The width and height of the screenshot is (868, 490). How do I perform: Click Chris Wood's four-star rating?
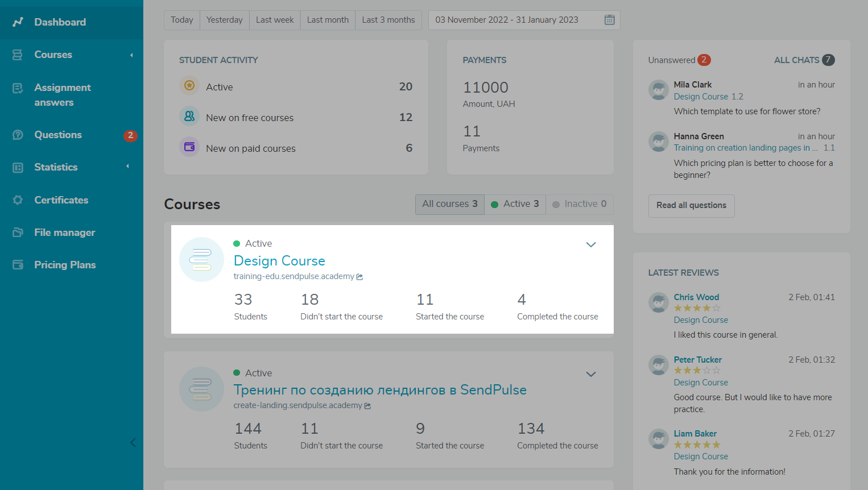697,308
